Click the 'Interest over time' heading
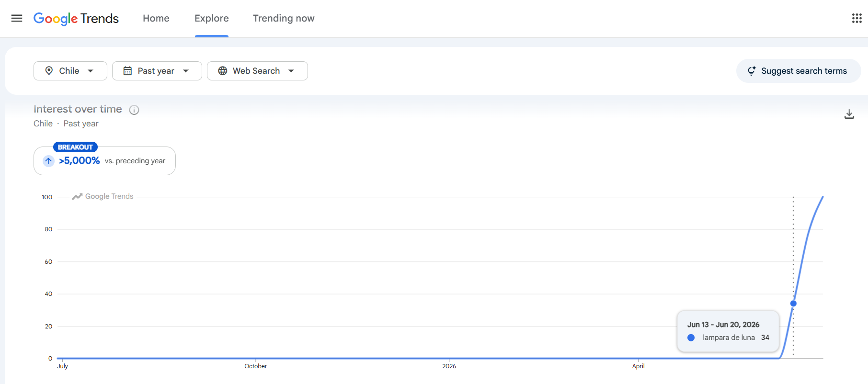 78,109
